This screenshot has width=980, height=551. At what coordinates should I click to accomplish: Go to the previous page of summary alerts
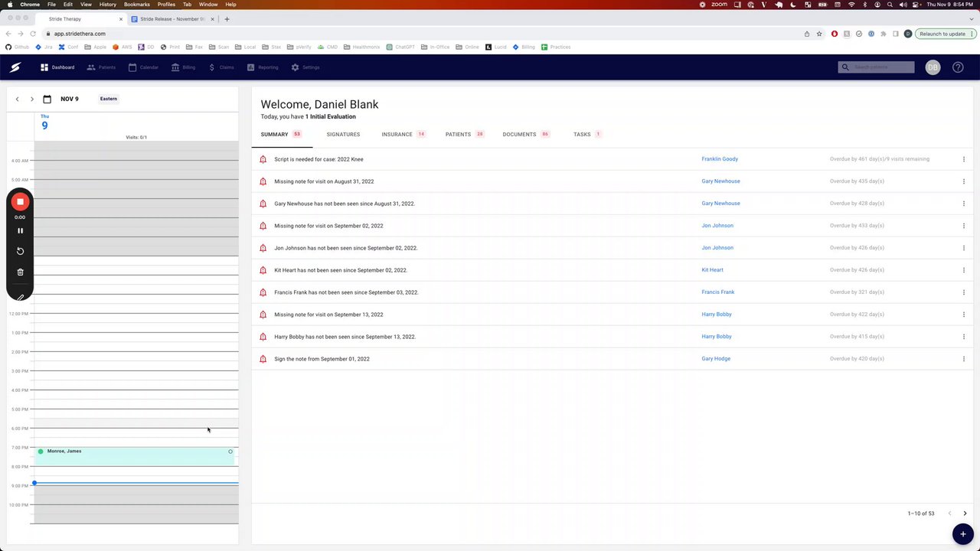949,514
